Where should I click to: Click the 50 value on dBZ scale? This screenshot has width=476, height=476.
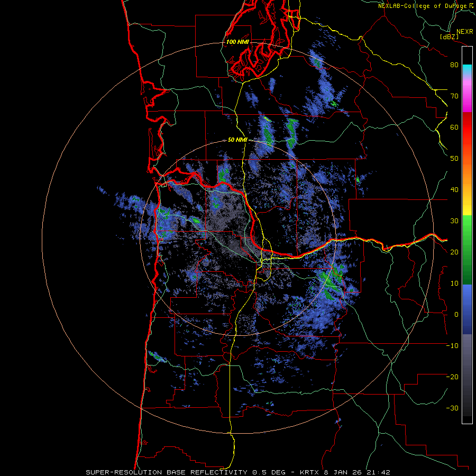(x=454, y=159)
